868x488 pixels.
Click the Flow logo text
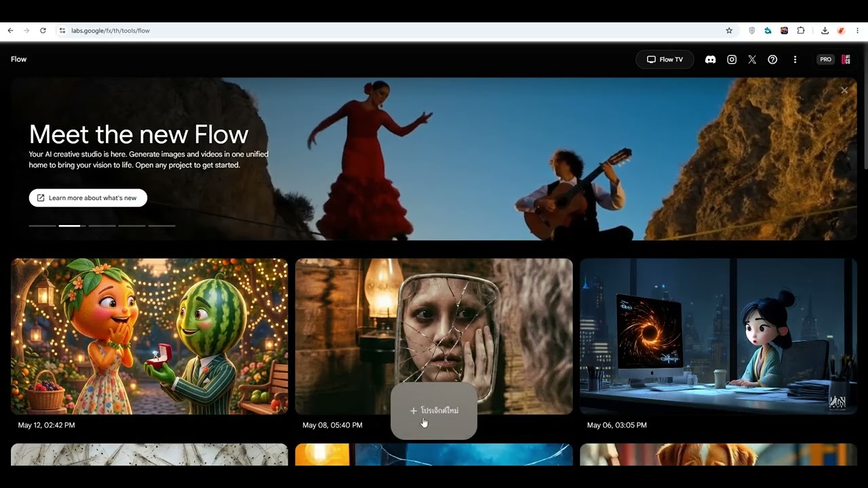[19, 60]
